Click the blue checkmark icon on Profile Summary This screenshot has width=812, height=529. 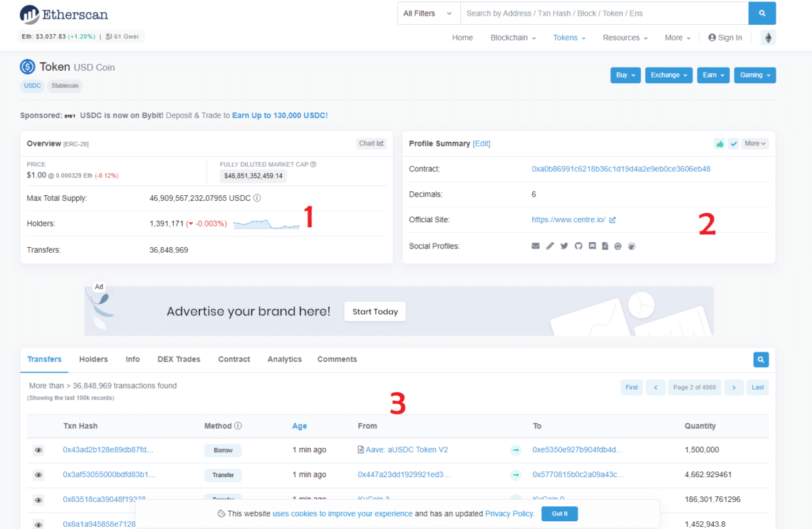734,143
